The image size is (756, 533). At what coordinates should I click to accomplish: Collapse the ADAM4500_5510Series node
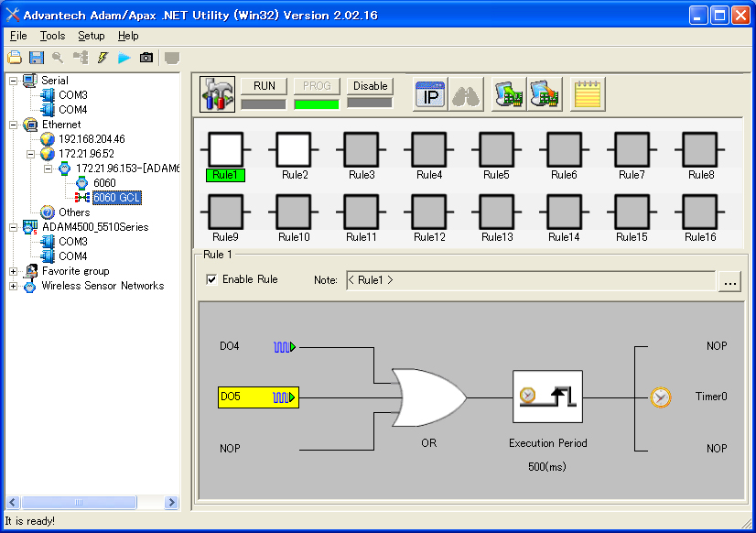(x=14, y=227)
